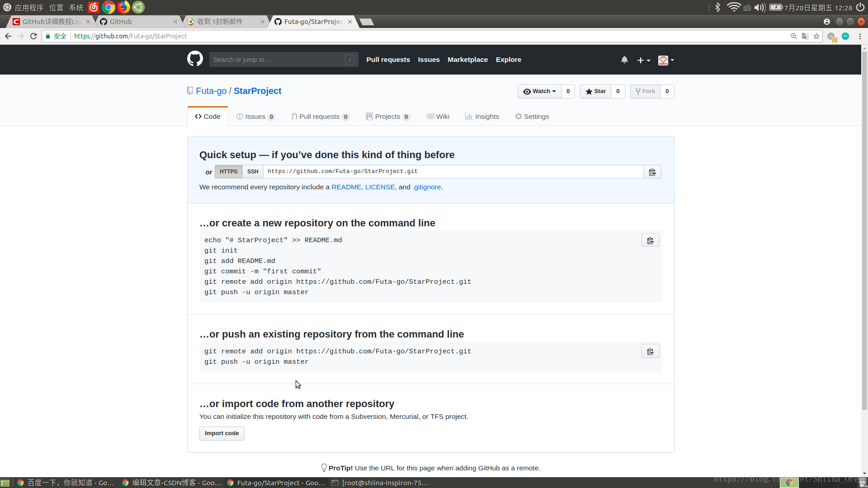Click the GitHub octocat logo

(x=195, y=59)
